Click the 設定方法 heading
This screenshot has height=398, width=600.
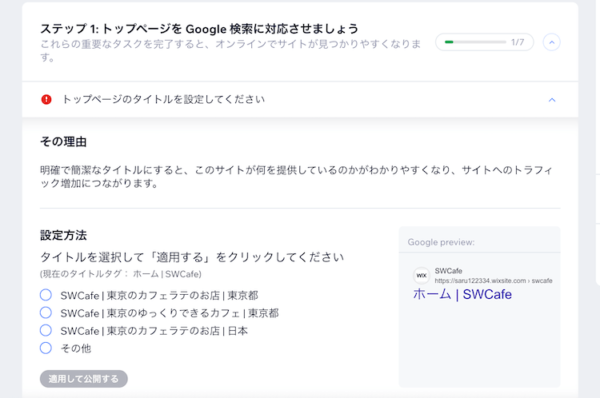(x=64, y=235)
